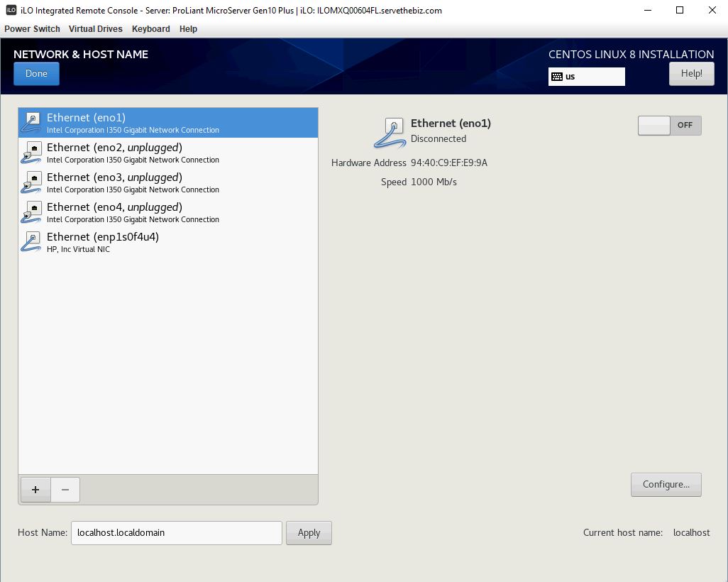Minimize the iLO Remote Console window
Screen dimensions: 728x582
point(648,10)
